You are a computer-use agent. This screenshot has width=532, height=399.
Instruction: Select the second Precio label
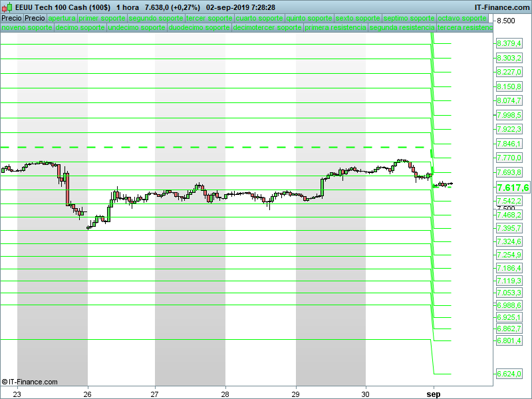(35, 19)
